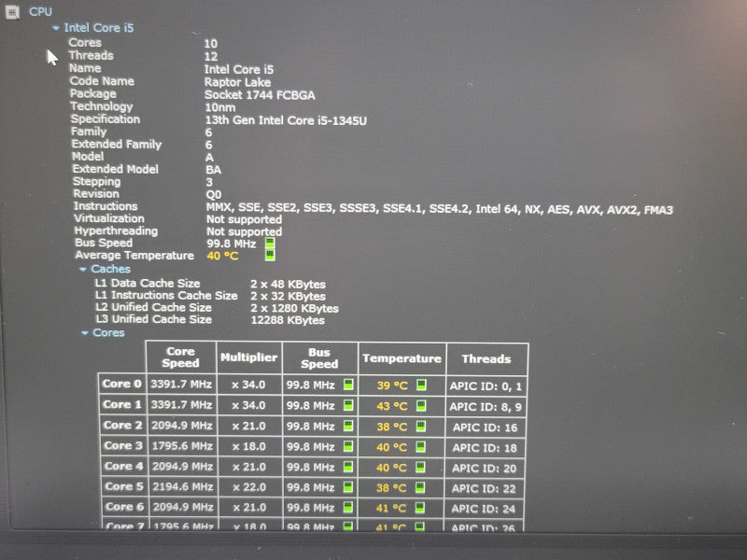Click the Core 2 speed 2094.9 MHz cell

pos(182,426)
